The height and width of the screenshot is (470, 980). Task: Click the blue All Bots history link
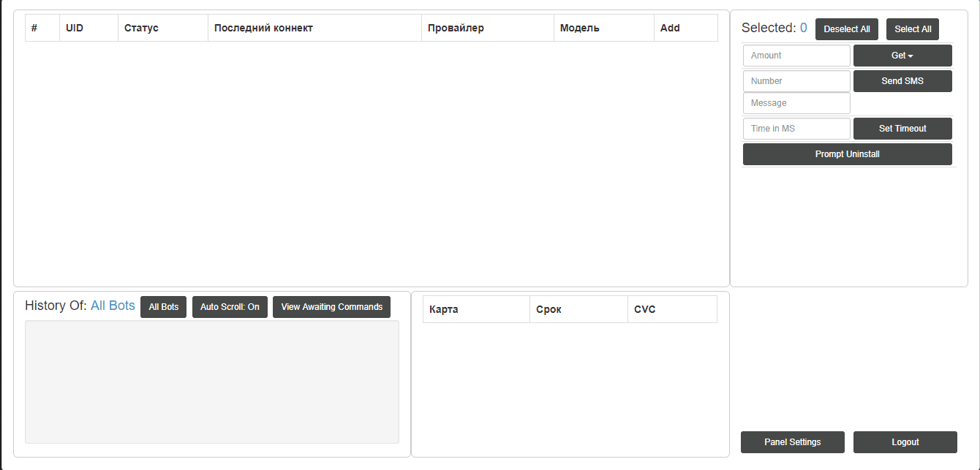[113, 306]
